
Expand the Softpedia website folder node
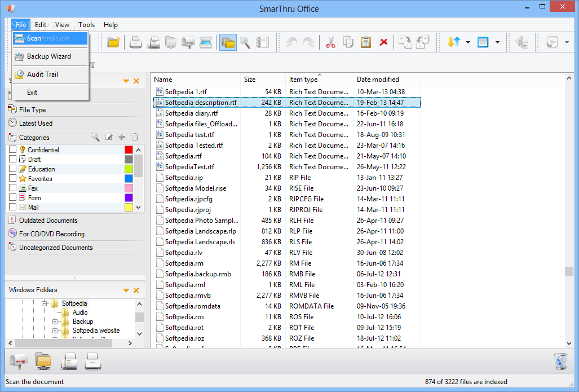click(x=55, y=331)
